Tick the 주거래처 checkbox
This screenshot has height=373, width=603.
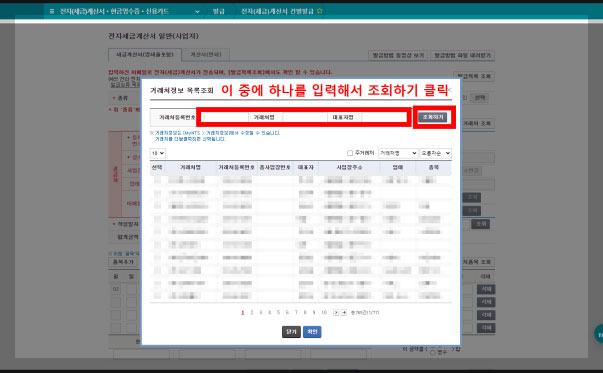[350, 153]
